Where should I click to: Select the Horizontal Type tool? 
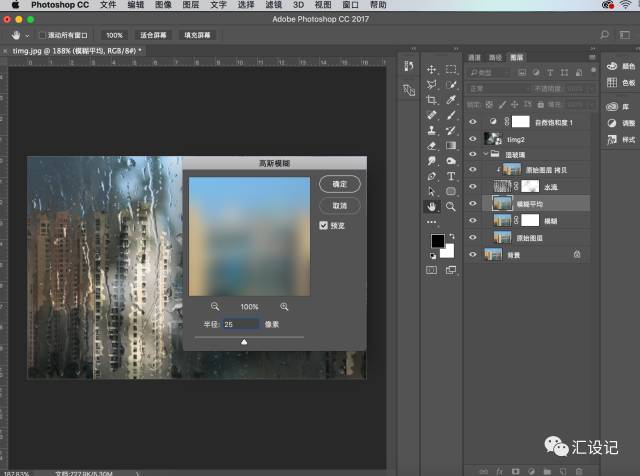(451, 175)
